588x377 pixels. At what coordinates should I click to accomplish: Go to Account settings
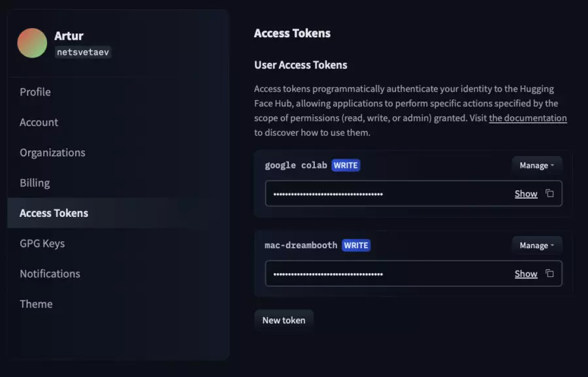pos(39,122)
